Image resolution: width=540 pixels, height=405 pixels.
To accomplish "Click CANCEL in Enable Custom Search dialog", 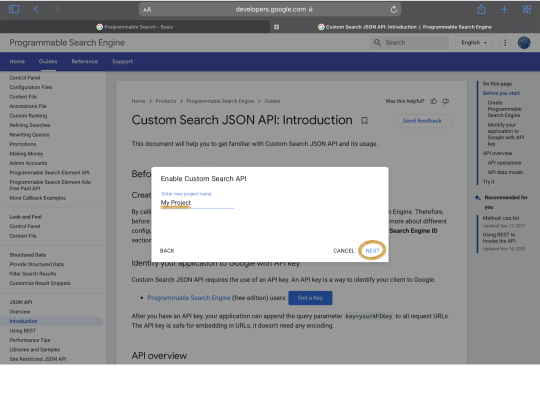I will [x=344, y=251].
